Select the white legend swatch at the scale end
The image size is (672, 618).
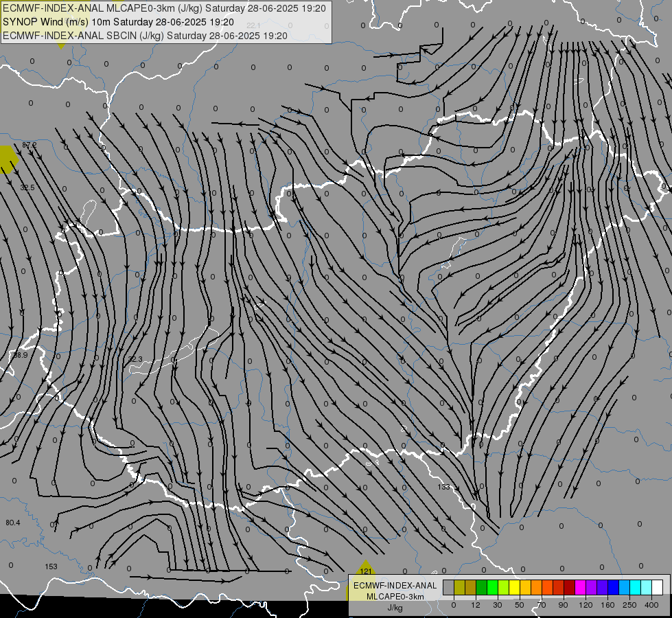click(658, 587)
